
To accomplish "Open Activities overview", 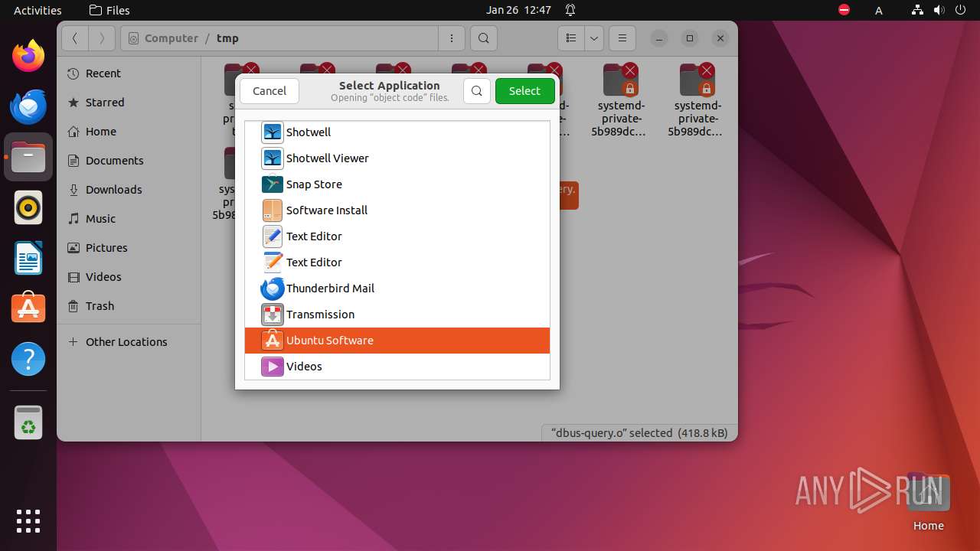I will pyautogui.click(x=38, y=10).
